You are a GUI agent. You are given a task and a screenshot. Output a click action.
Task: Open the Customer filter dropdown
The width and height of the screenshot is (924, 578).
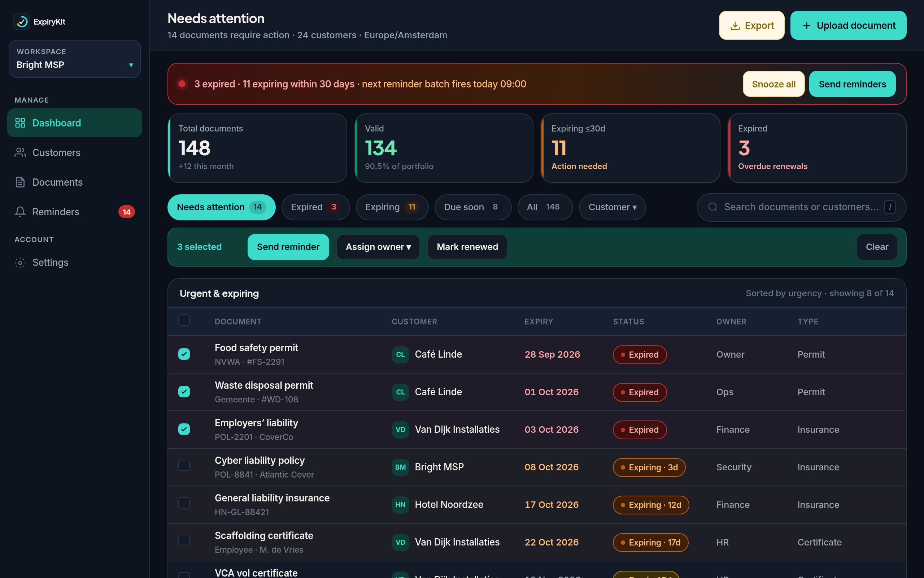[x=612, y=207]
